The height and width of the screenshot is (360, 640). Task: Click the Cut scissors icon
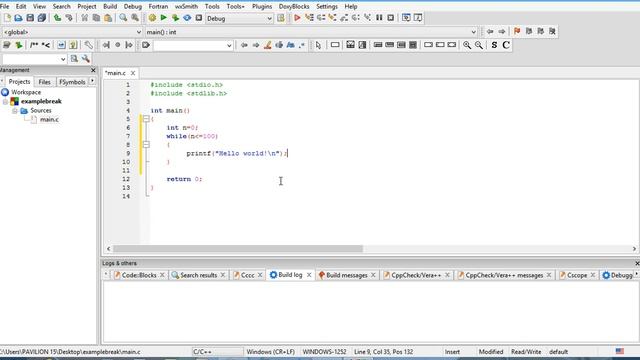click(x=84, y=18)
